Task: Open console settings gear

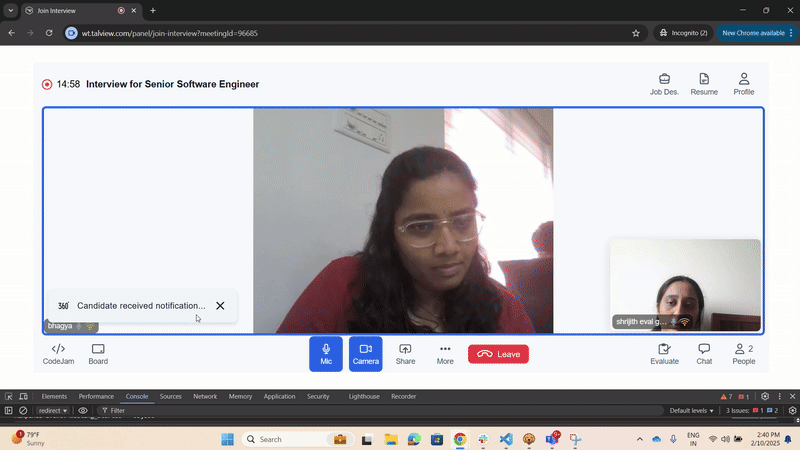Action: (792, 410)
